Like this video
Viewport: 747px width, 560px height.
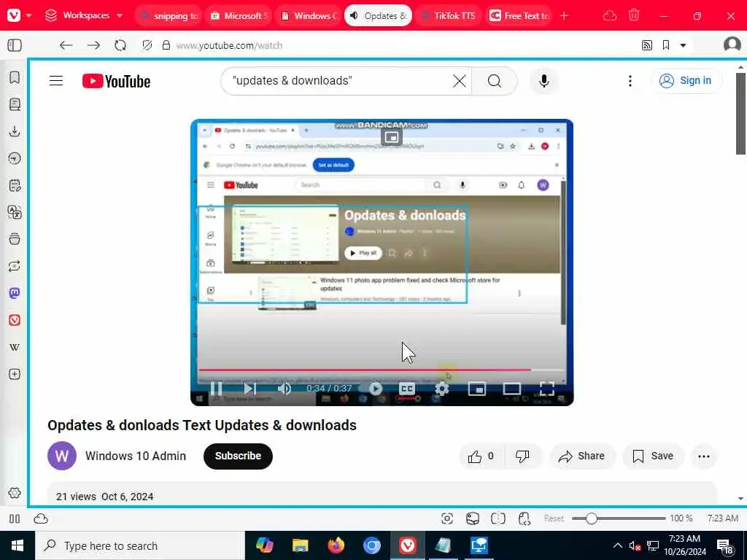click(x=481, y=456)
